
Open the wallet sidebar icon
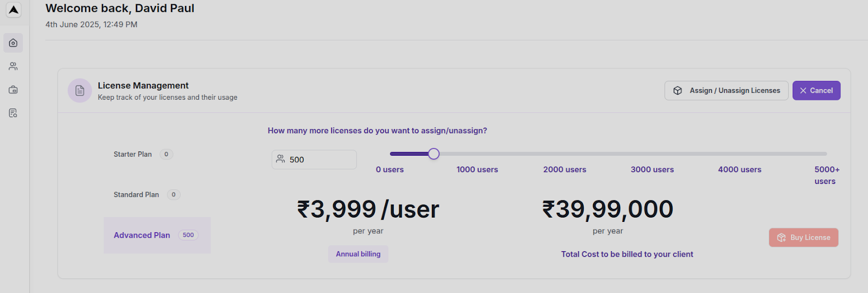coord(13,90)
